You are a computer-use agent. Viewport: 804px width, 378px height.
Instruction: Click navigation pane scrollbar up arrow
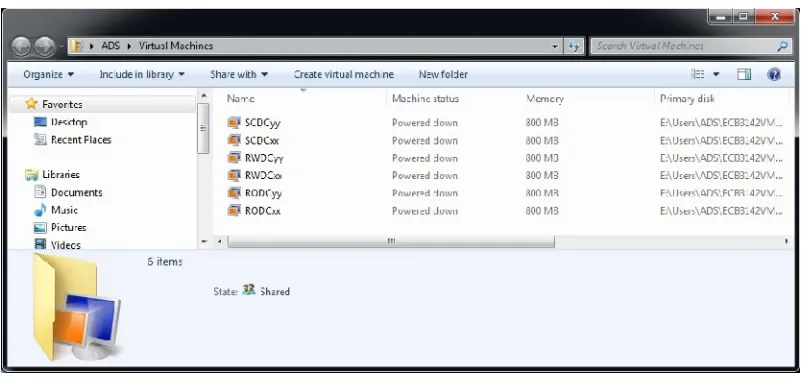pyautogui.click(x=204, y=96)
